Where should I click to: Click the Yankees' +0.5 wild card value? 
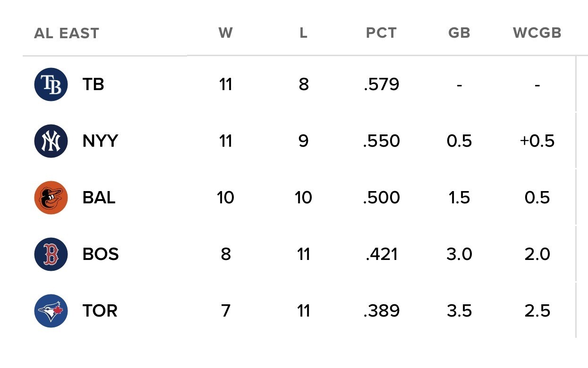[x=537, y=141]
